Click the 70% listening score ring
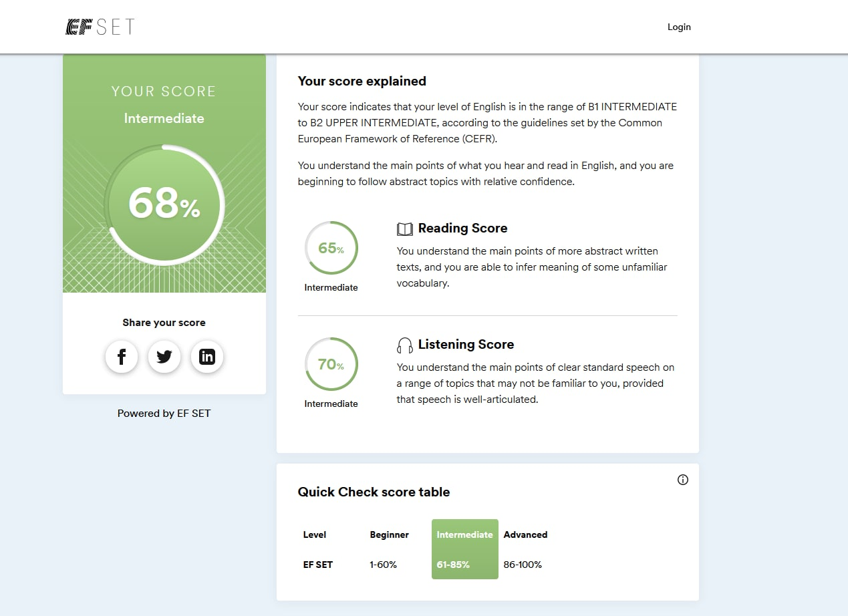848x616 pixels. pyautogui.click(x=331, y=364)
